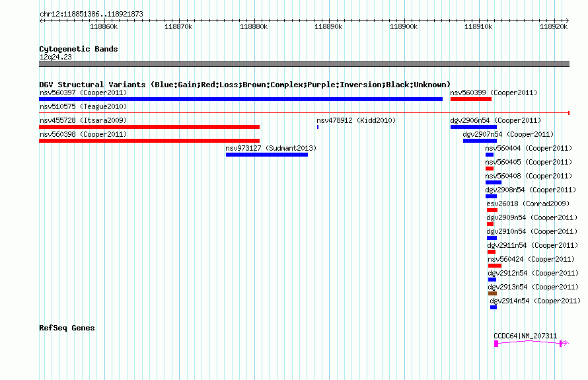This screenshot has height=380, width=588.
Task: Click the nsv455728 (Itsara2009) label
Action: tap(83, 120)
